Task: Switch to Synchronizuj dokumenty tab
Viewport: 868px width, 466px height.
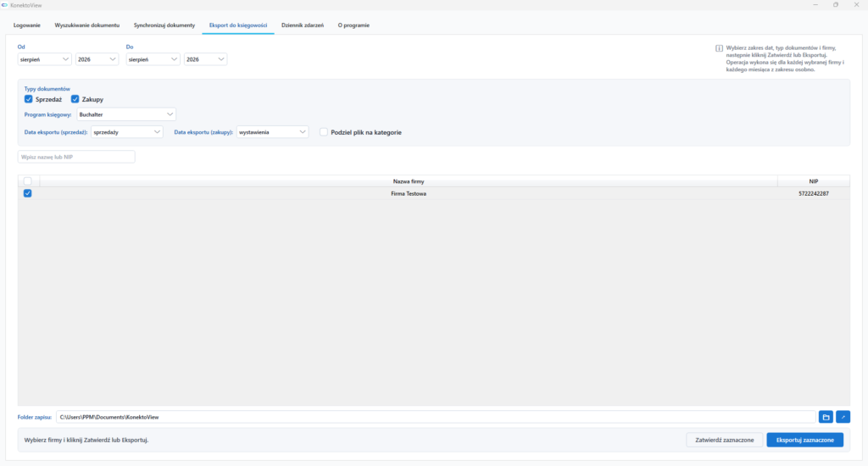Action: (164, 25)
